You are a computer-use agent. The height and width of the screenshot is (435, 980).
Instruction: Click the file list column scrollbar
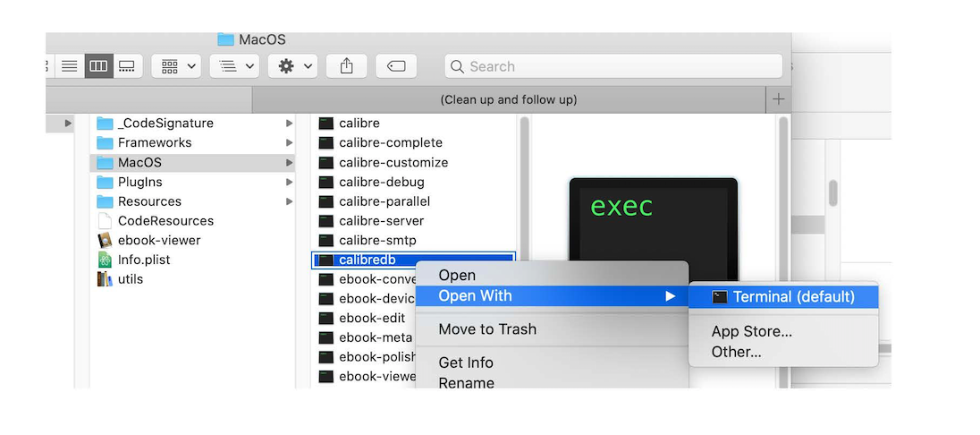click(x=524, y=188)
